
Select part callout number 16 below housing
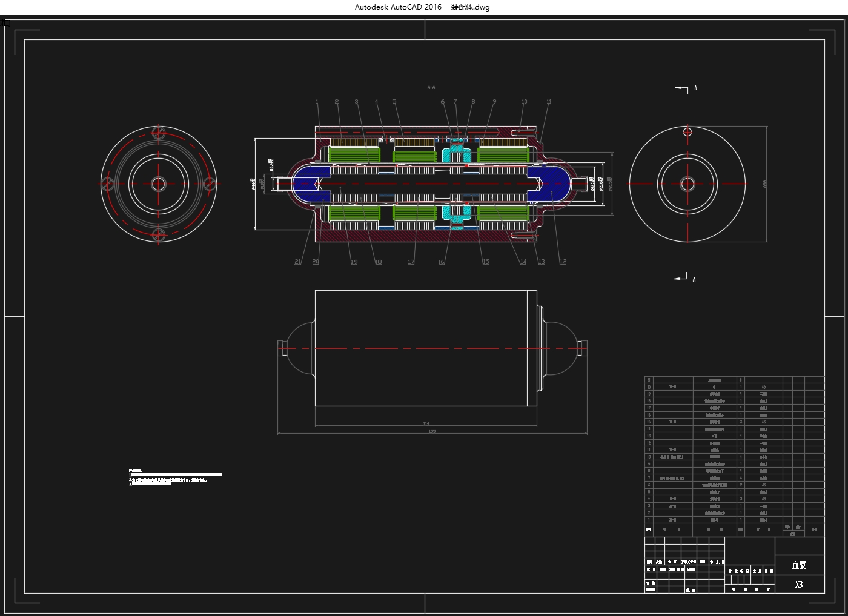coord(442,262)
